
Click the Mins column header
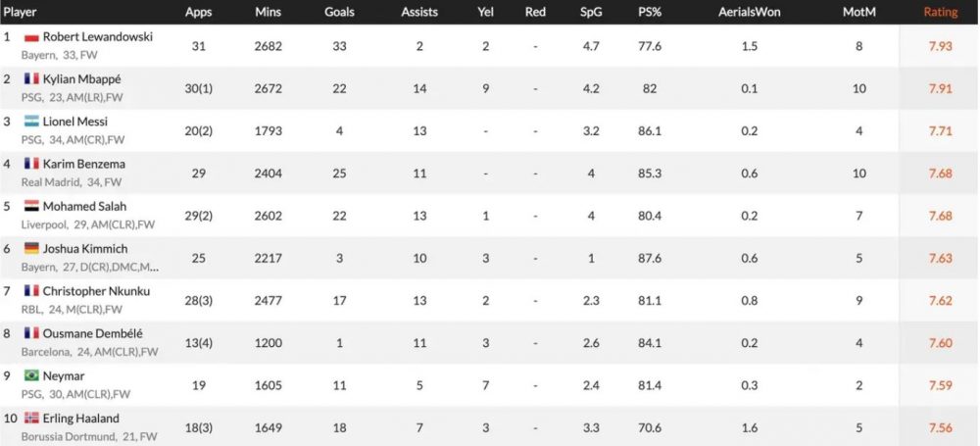(269, 12)
